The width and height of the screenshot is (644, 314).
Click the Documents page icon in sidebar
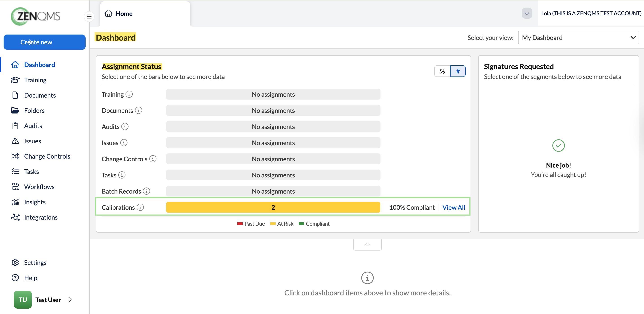[x=15, y=95]
